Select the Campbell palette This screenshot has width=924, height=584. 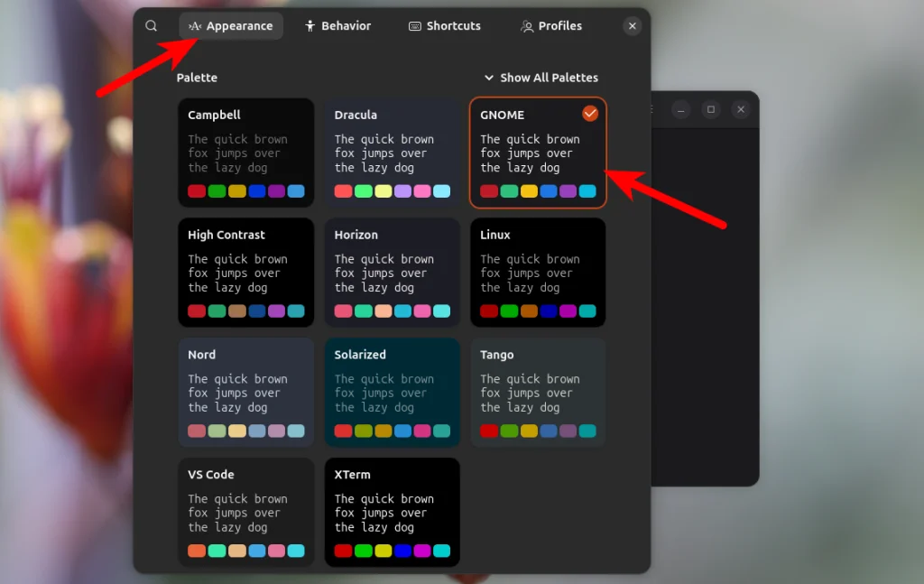click(x=246, y=153)
